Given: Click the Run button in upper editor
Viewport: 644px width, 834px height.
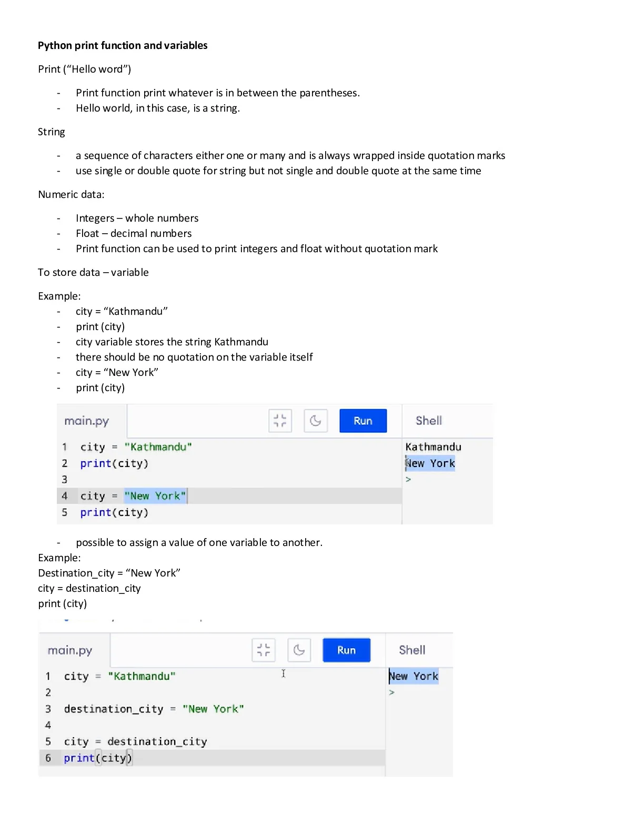Looking at the screenshot, I should pos(363,421).
